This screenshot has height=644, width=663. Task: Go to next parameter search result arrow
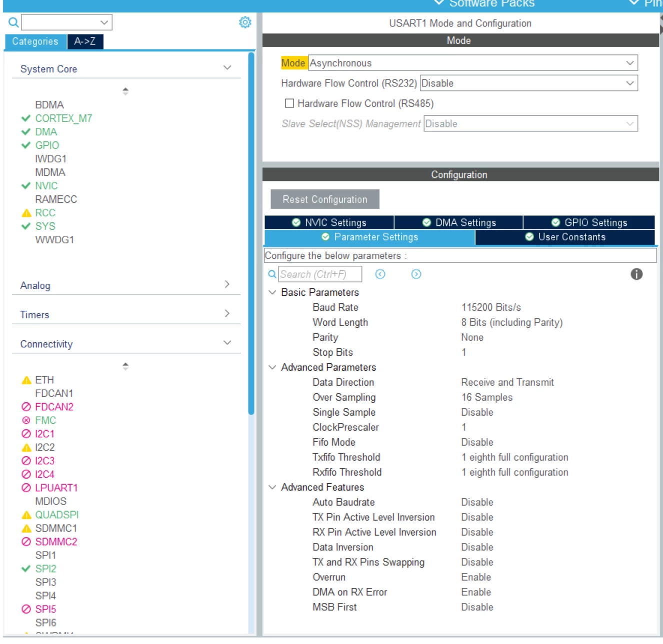click(416, 274)
